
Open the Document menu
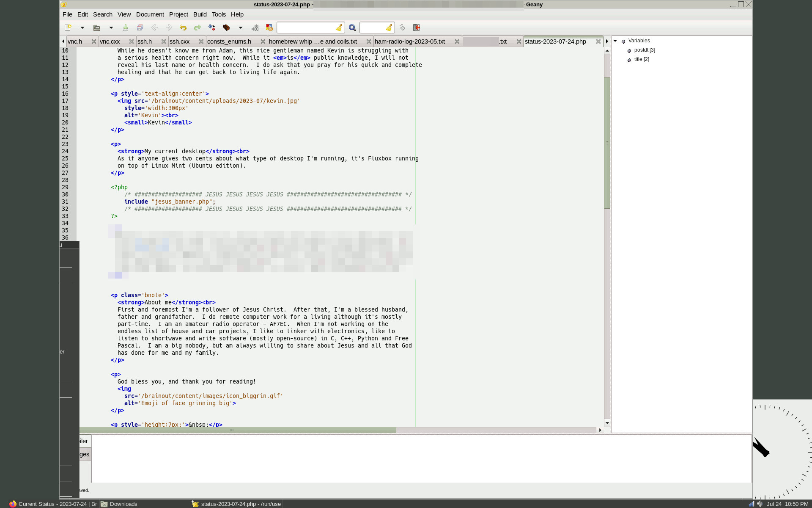click(x=150, y=14)
